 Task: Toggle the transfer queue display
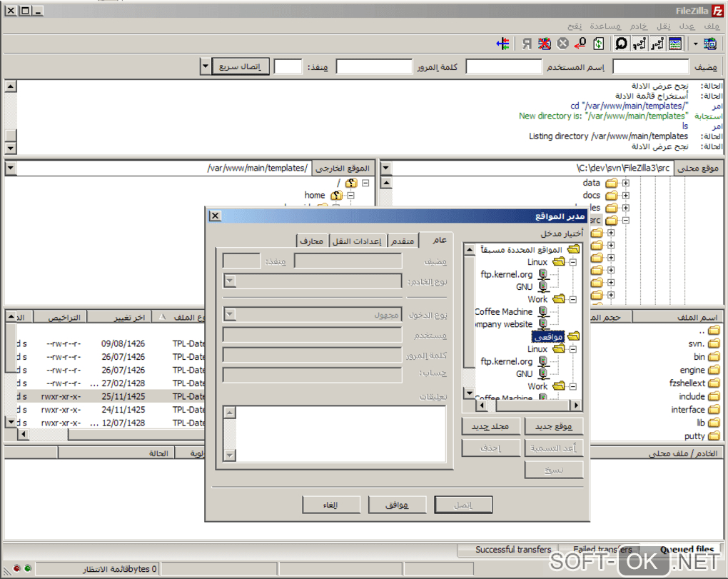[621, 44]
